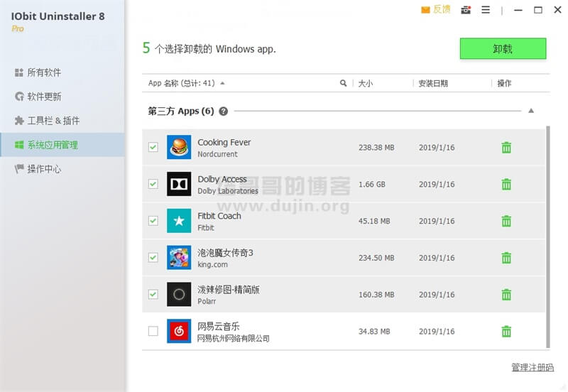Click the 管理注册码 link
This screenshot has width=568, height=392.
pos(532,367)
